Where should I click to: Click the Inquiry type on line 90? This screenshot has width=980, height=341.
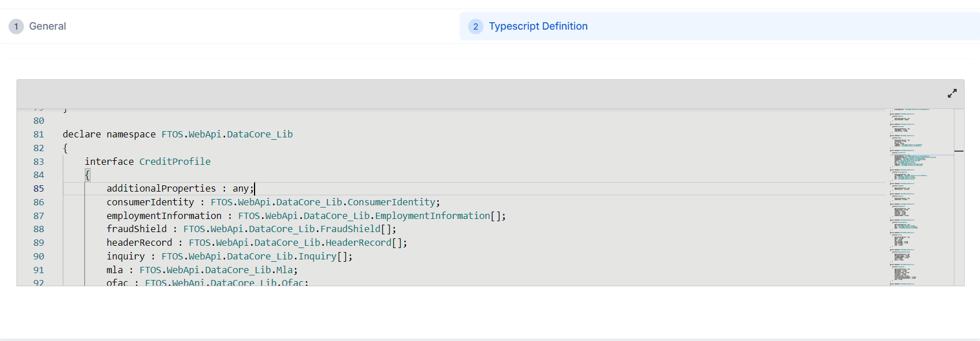[x=317, y=257]
